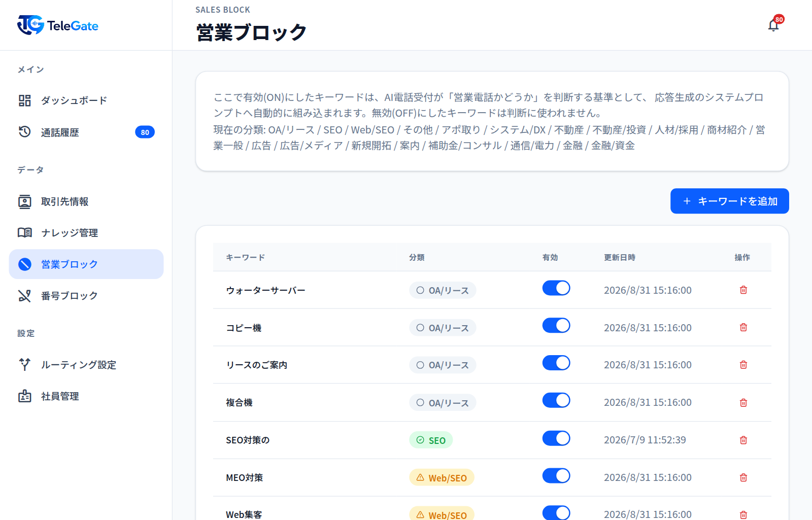Click keyword text リースのご案内
Screen dimensions: 812x520
point(257,365)
